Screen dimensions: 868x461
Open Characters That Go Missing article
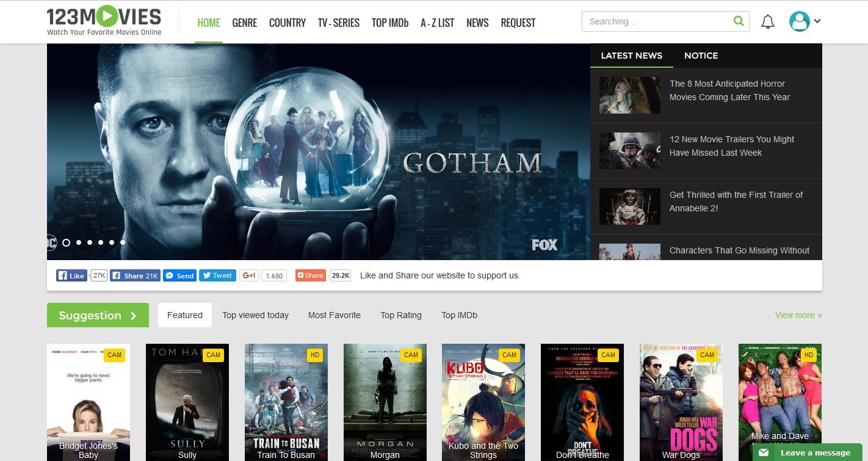[739, 250]
